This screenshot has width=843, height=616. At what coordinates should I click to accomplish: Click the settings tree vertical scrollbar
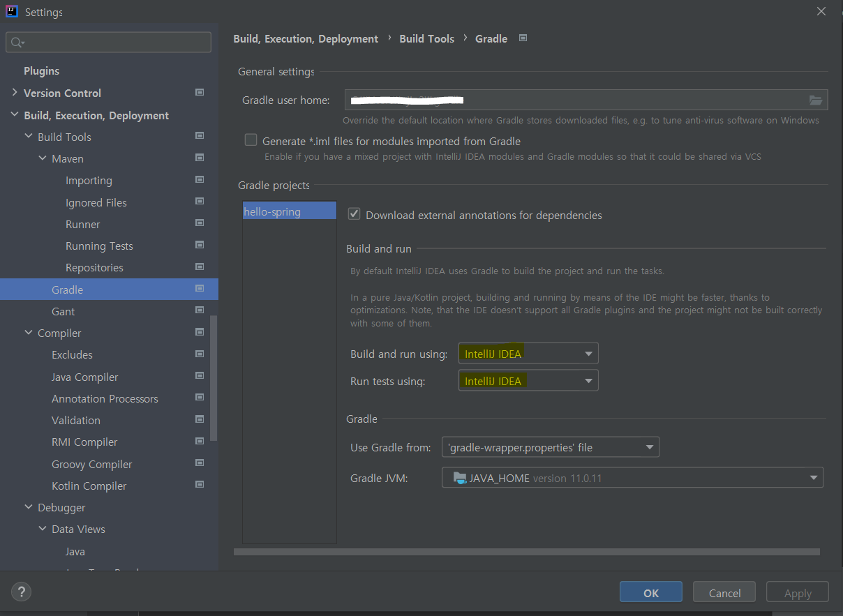click(214, 377)
